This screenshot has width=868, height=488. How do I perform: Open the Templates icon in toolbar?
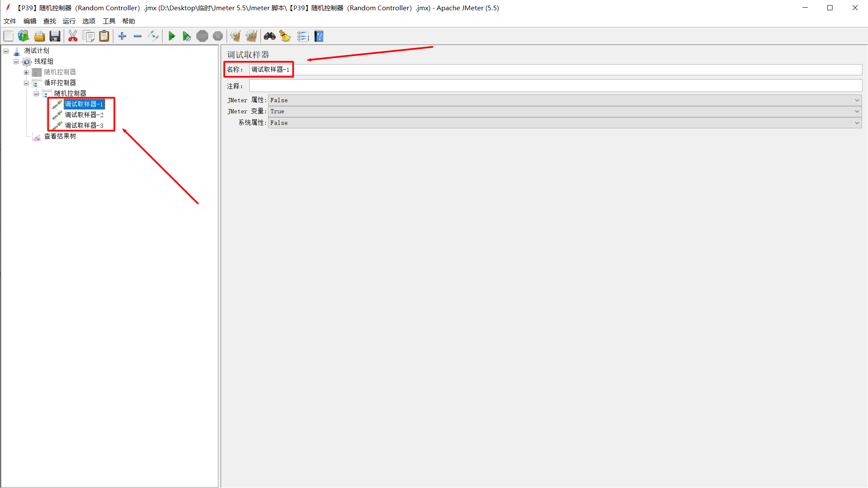pos(24,36)
